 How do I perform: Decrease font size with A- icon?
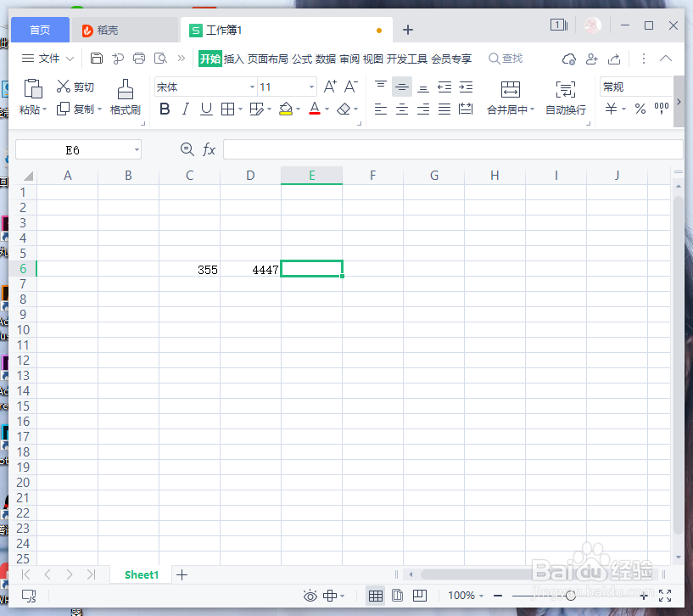coord(351,87)
